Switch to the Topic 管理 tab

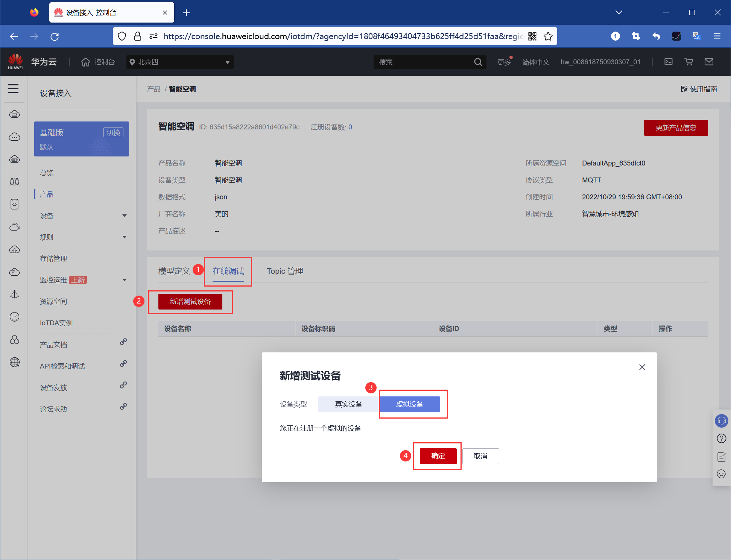(x=285, y=271)
